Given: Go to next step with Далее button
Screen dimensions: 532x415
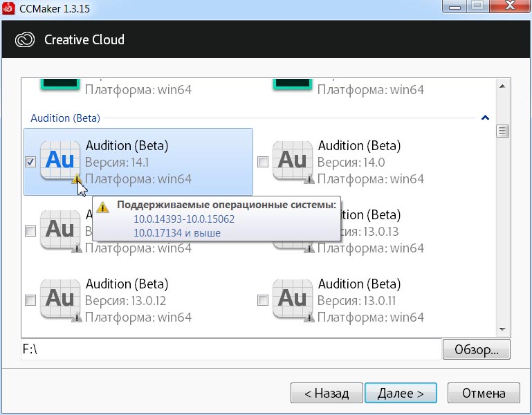Looking at the screenshot, I should 401,393.
